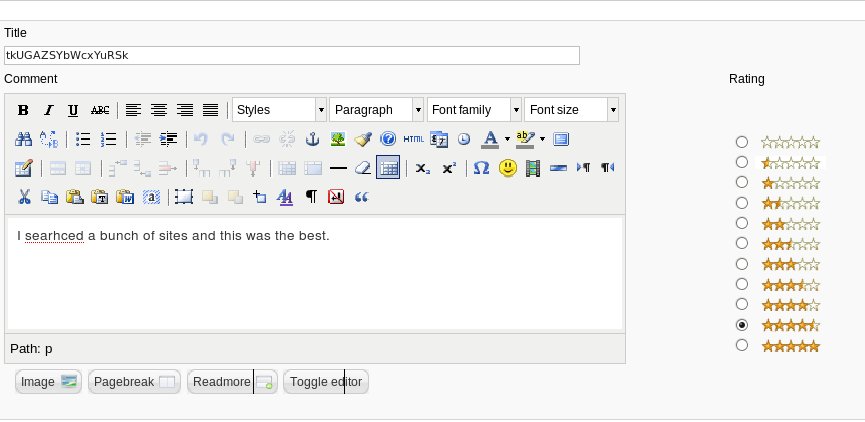This screenshot has width=865, height=422.
Task: Insert an anchor
Action: point(313,139)
